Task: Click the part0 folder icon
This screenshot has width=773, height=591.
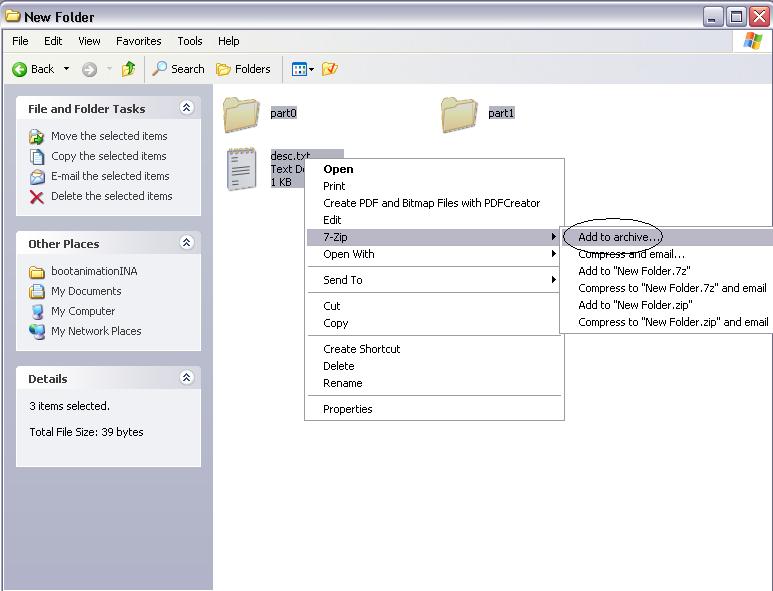Action: [x=241, y=114]
